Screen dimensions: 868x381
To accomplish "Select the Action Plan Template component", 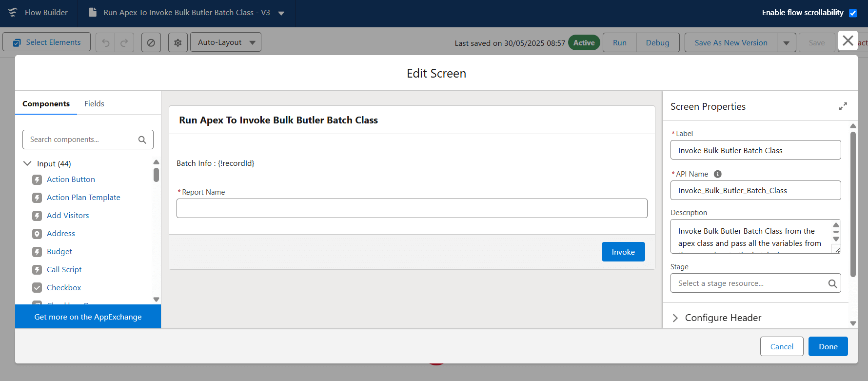I will (x=83, y=198).
